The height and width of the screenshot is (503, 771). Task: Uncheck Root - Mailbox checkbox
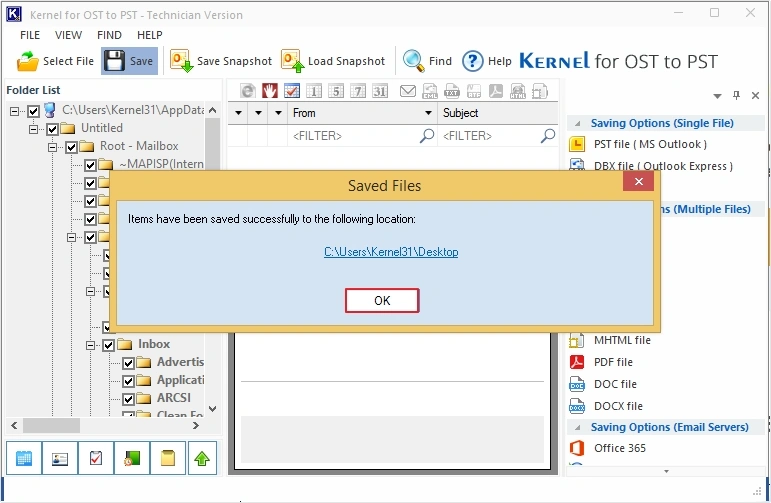71,147
